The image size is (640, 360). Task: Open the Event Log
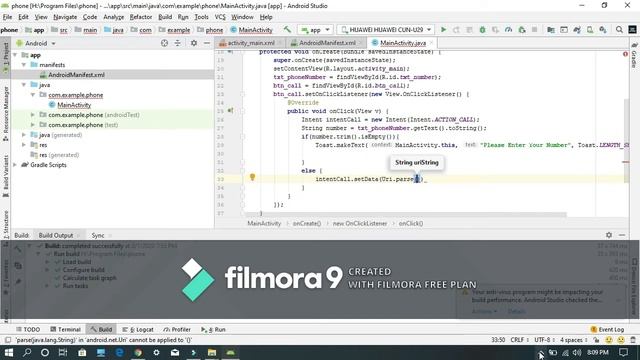click(x=607, y=329)
